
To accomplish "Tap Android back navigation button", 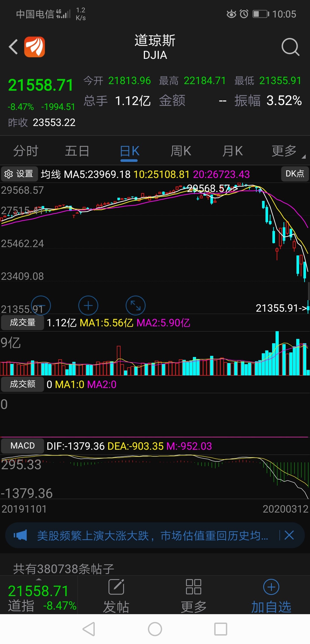I will tap(89, 629).
